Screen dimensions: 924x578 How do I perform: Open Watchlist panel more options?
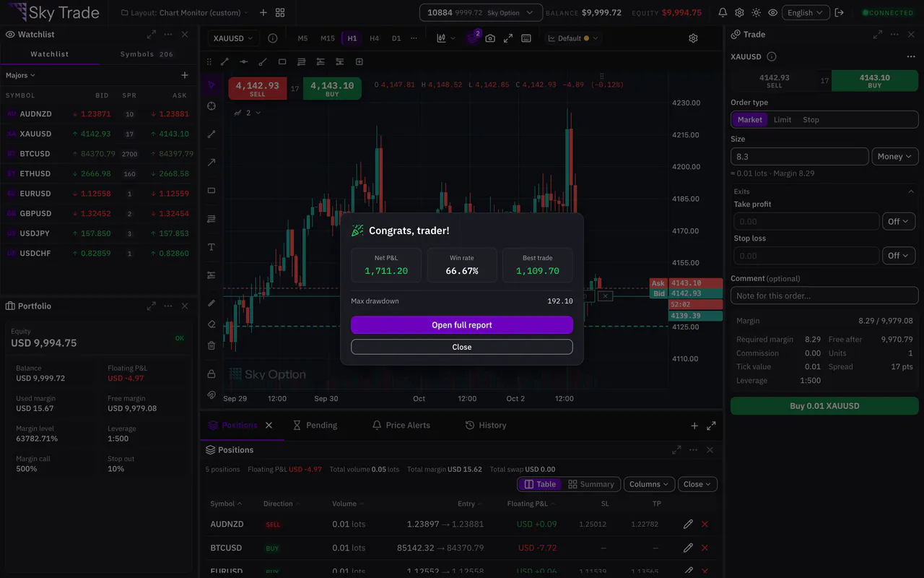pyautogui.click(x=168, y=34)
